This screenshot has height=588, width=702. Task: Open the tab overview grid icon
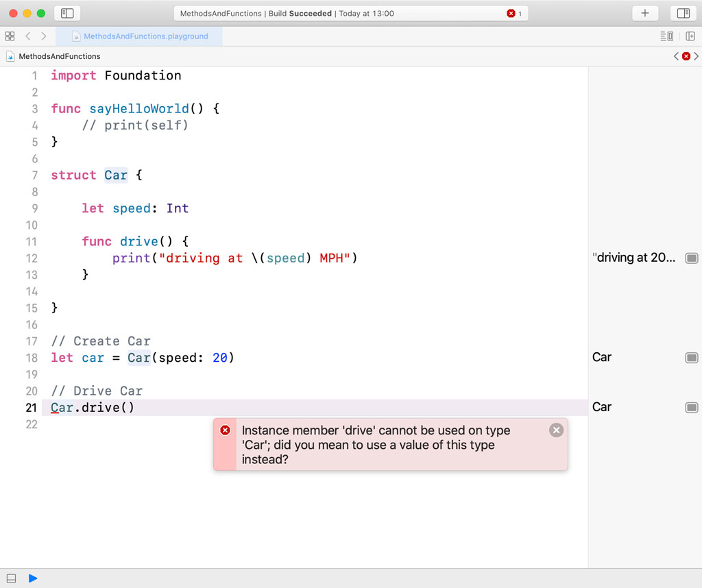pyautogui.click(x=10, y=35)
